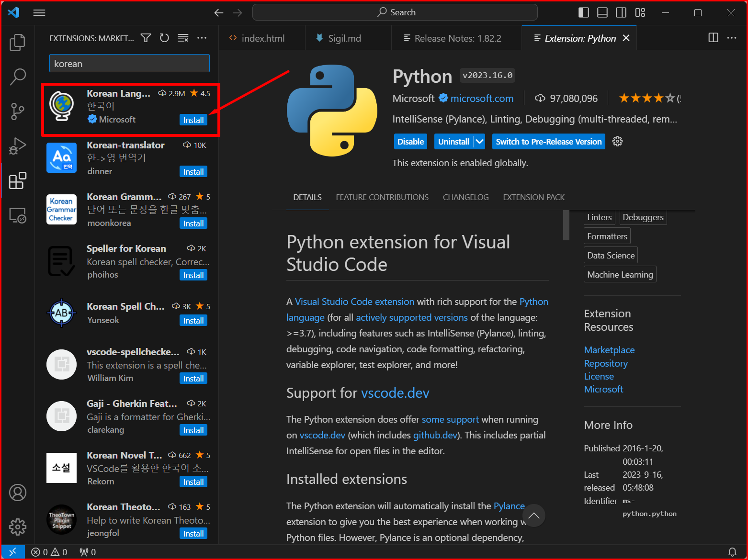Image resolution: width=748 pixels, height=560 pixels.
Task: Click the hamburger application menu
Action: (x=39, y=13)
